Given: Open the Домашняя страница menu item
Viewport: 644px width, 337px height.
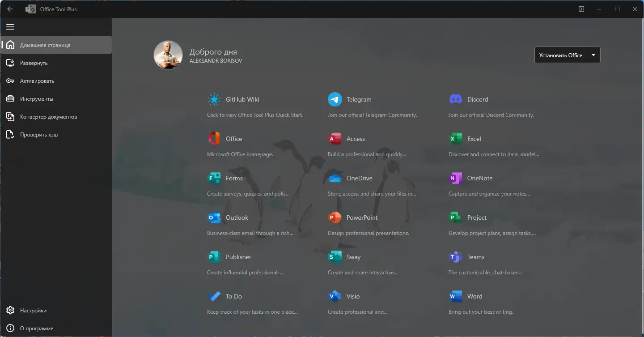Looking at the screenshot, I should [56, 45].
